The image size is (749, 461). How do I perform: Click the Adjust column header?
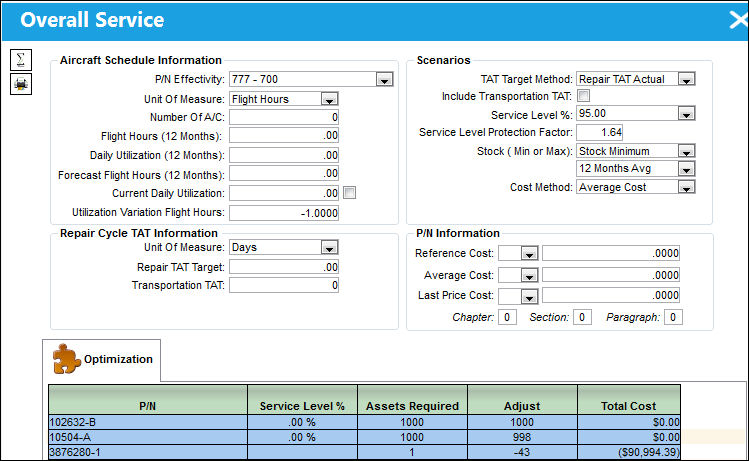pos(522,400)
